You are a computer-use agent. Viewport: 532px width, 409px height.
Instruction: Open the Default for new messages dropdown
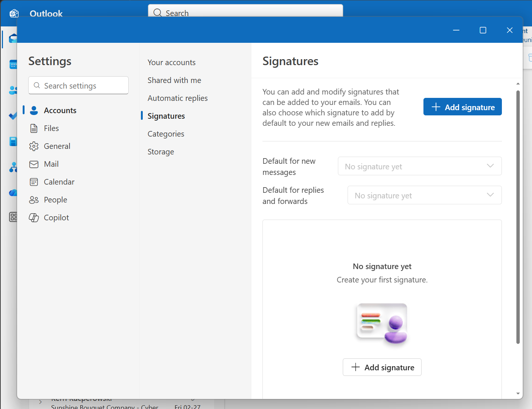coord(419,166)
